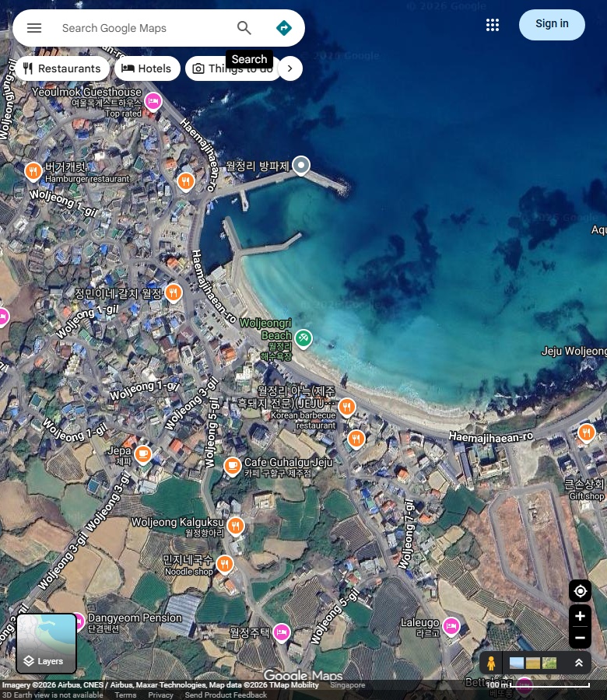
Task: Click the search magnifier icon
Action: [x=244, y=28]
